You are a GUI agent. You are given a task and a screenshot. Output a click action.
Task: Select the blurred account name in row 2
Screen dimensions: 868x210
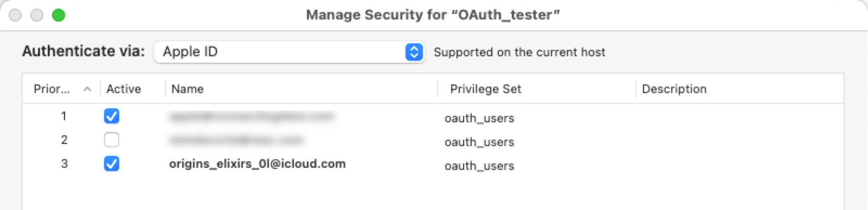pos(236,141)
